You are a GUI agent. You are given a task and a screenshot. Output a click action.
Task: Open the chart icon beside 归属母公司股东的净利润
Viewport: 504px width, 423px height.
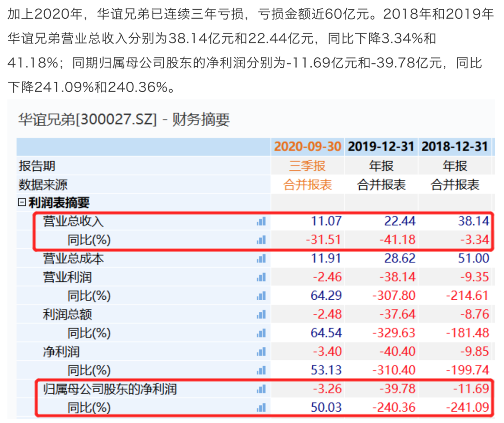[x=261, y=389]
